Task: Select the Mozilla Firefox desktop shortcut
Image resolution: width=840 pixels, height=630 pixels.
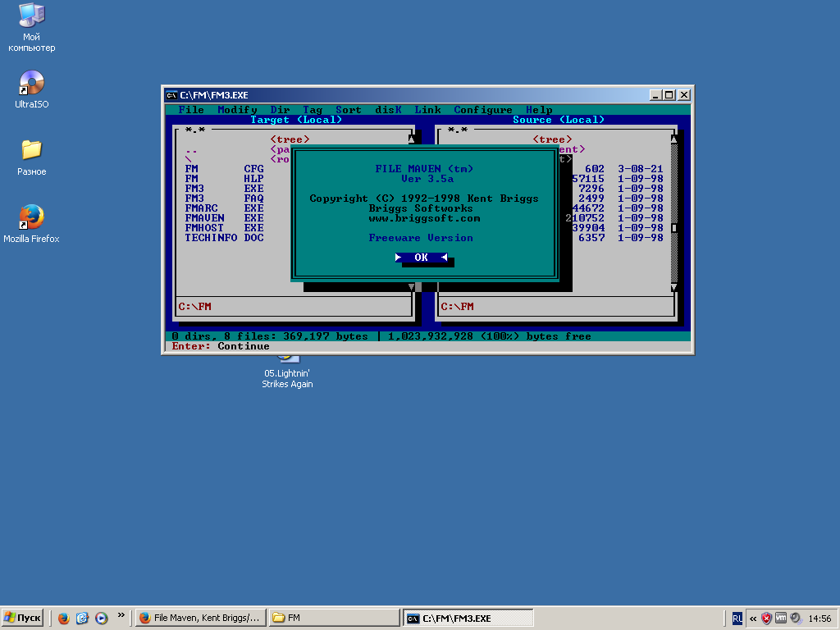Action: (32, 224)
